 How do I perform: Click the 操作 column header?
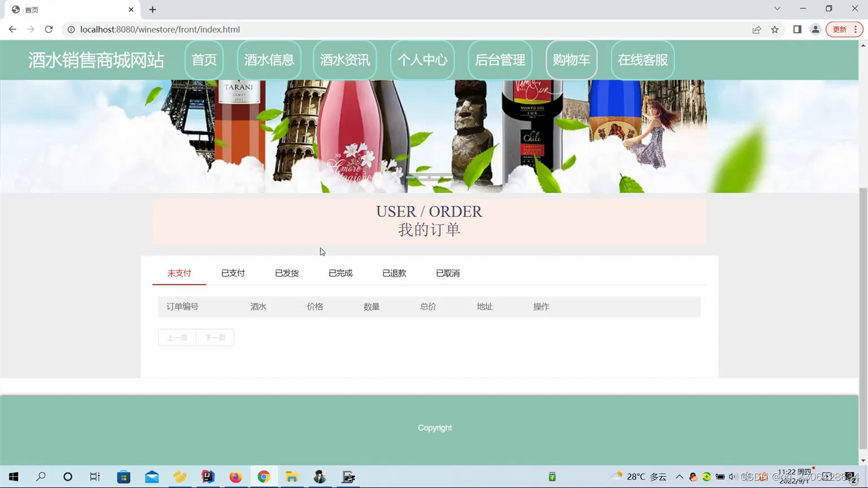[x=541, y=307]
